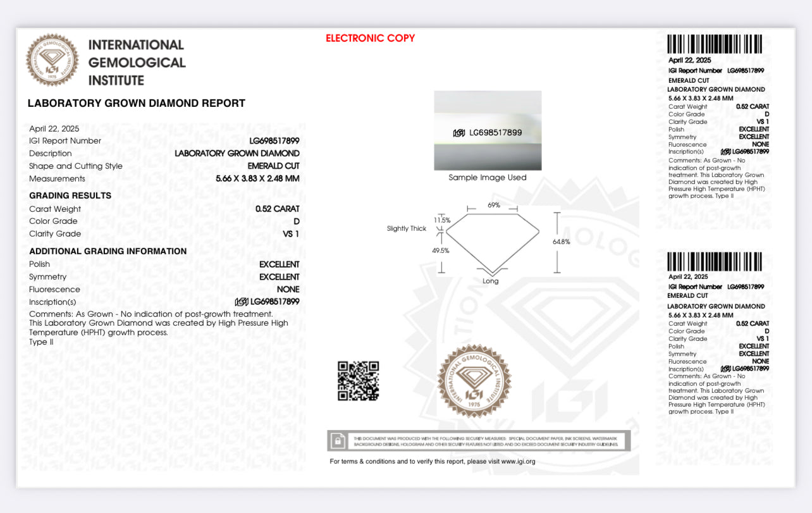
Task: Click the Description row's LABORATORY GROWN DIAMOND value
Action: coord(237,154)
